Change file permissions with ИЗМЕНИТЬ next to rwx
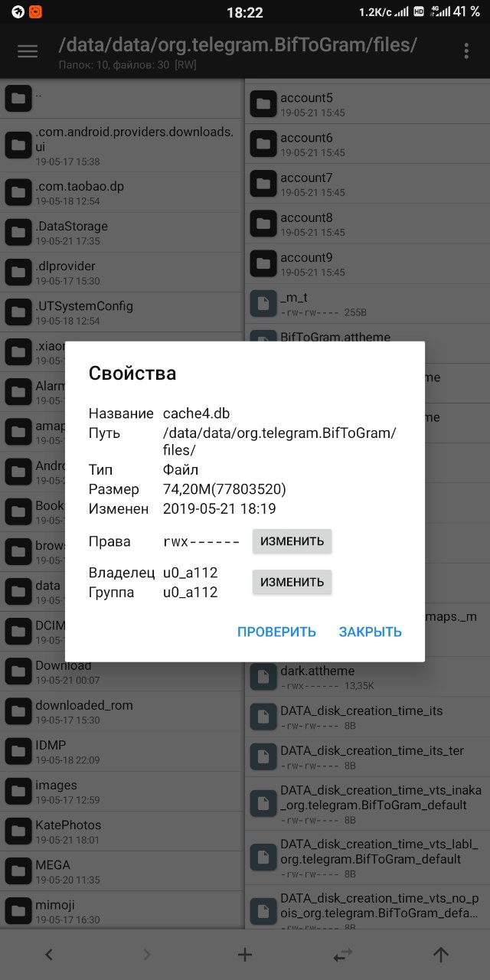 [x=292, y=541]
